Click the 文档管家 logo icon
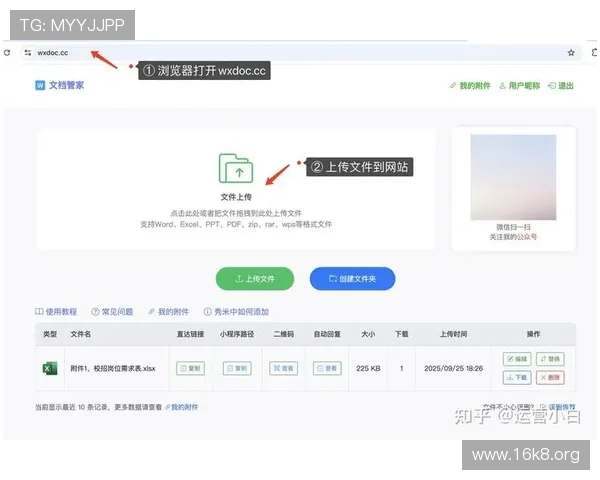 (x=40, y=85)
